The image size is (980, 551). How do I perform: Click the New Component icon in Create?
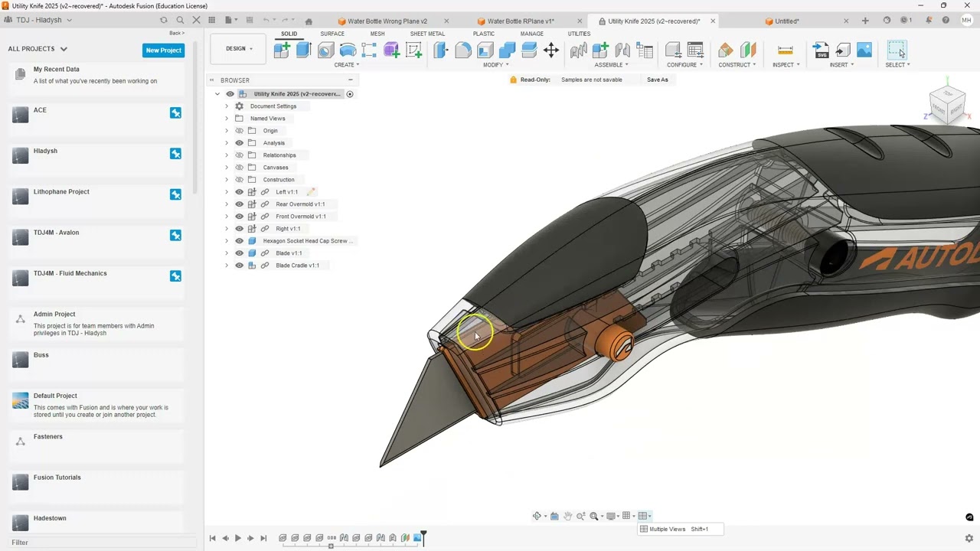tap(282, 51)
